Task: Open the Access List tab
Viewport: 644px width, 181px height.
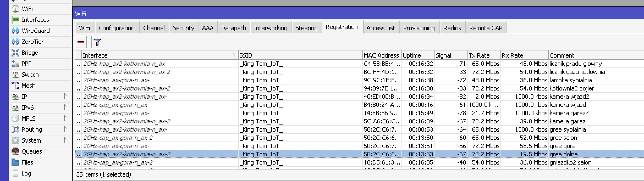Action: (381, 28)
